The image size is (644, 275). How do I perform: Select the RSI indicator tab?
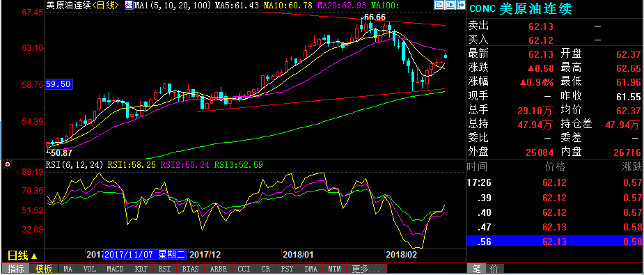tap(165, 269)
